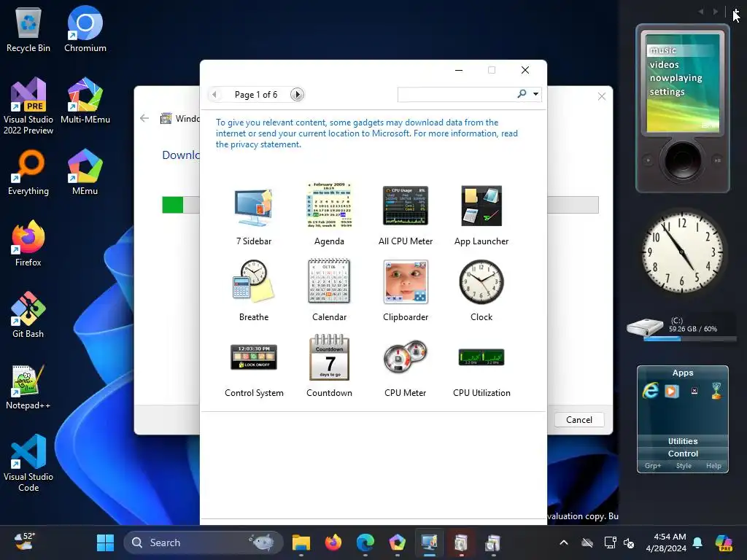Select nowplaying in the media player gadget
Image resolution: width=747 pixels, height=560 pixels.
(676, 77)
